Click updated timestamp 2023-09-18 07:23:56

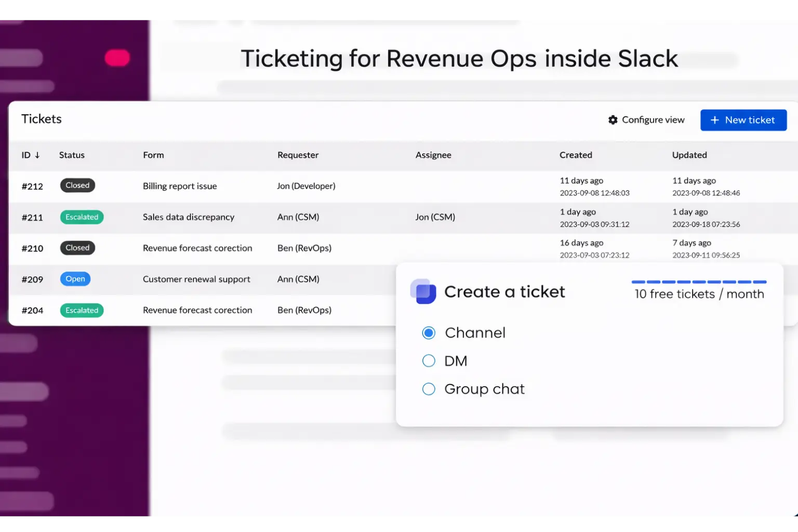(706, 224)
